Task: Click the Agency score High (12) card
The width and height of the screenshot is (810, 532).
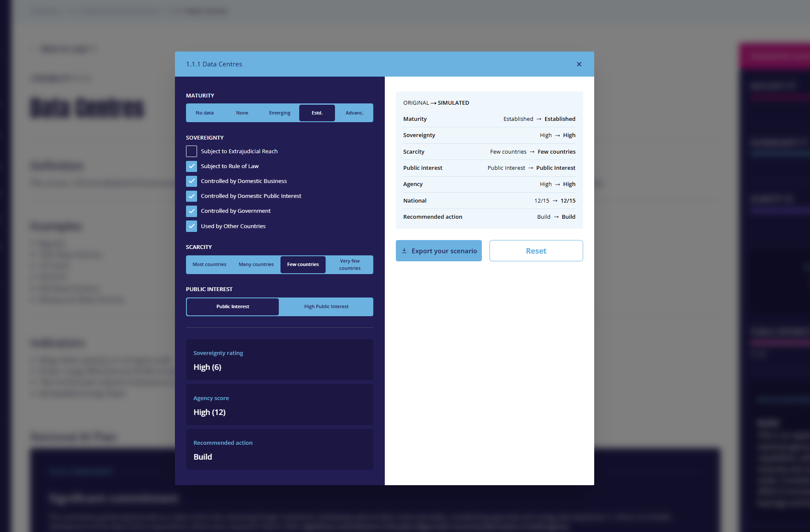Action: [280, 405]
